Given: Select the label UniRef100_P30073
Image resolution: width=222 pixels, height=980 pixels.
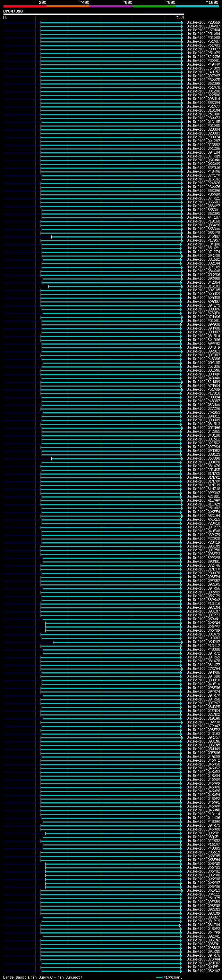Looking at the screenshot, I should pyautogui.click(x=203, y=118).
